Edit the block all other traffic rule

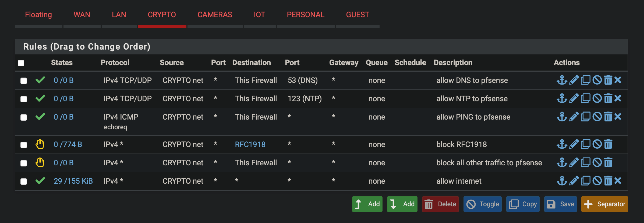click(574, 162)
